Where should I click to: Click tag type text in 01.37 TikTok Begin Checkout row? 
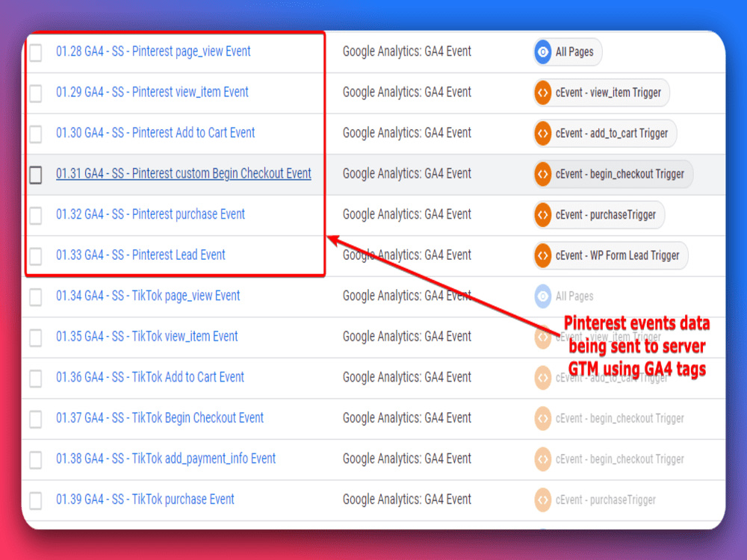point(407,418)
